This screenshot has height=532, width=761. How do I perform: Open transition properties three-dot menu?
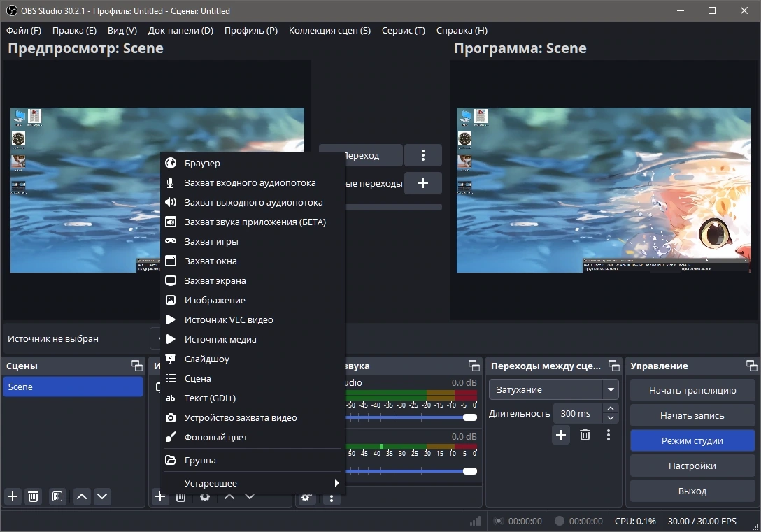(x=608, y=435)
